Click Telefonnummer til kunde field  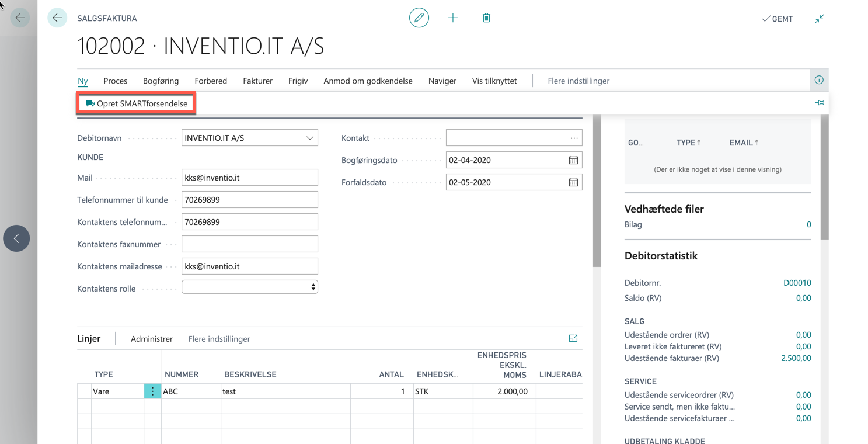(250, 200)
